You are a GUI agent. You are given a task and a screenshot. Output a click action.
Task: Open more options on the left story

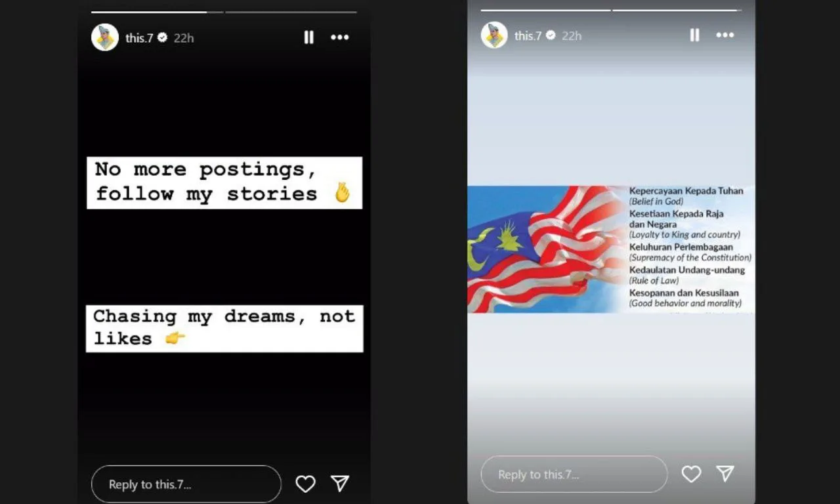pos(340,37)
